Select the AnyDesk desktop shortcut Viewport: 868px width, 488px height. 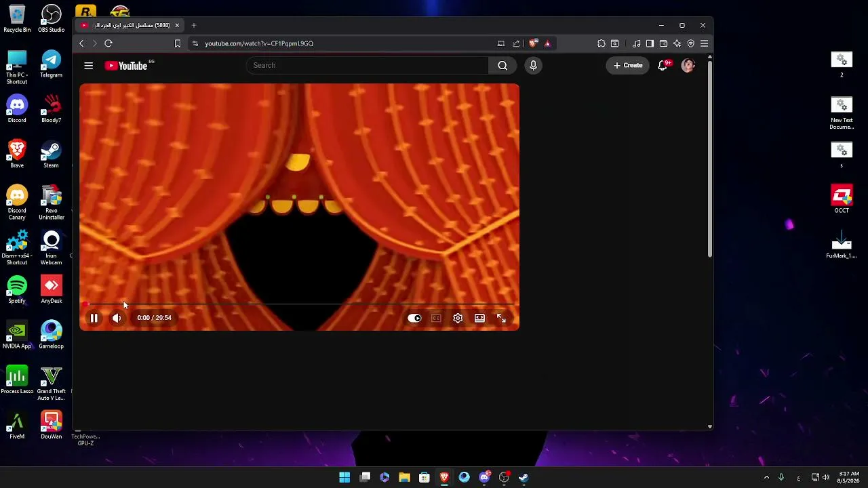pyautogui.click(x=52, y=290)
